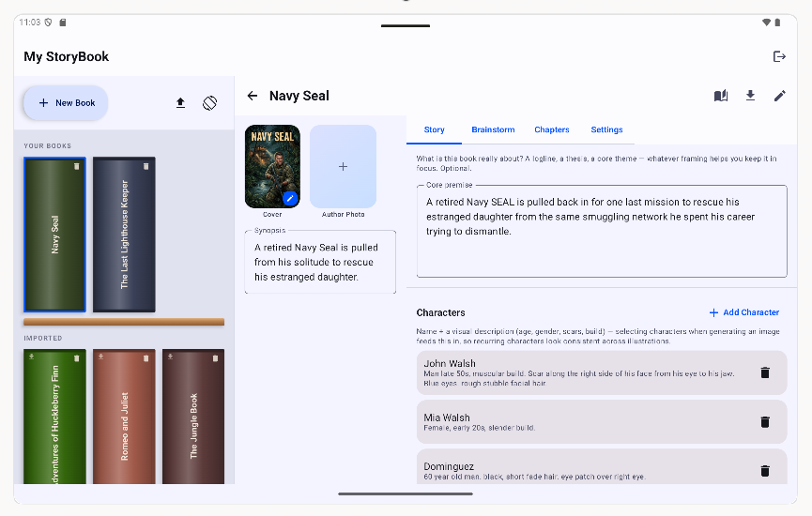Switch to the Story tab
The image size is (812, 516).
[x=434, y=129]
